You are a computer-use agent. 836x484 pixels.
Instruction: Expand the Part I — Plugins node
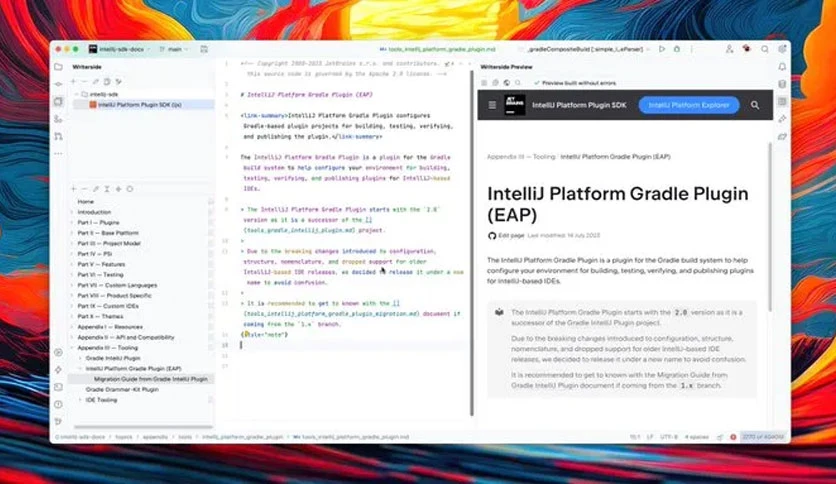73,222
